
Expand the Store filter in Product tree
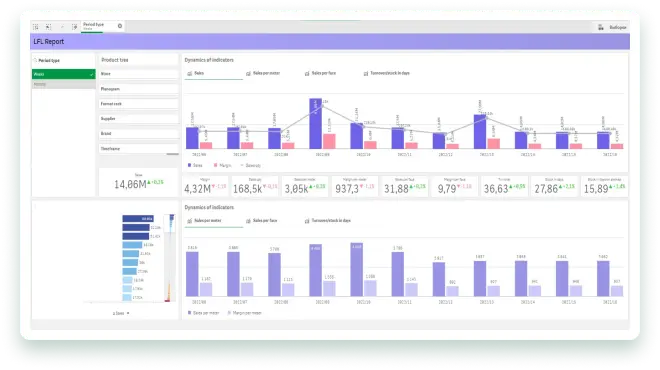[x=138, y=74]
